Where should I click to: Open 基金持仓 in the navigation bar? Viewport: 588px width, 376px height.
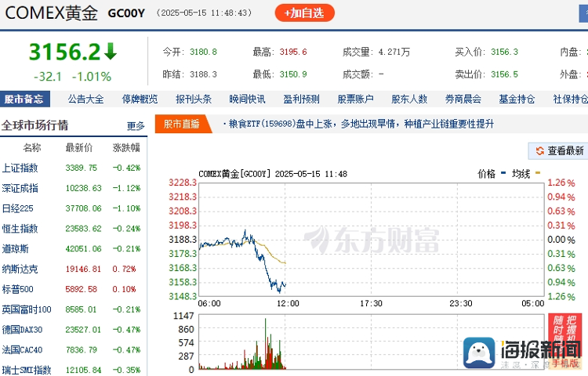pyautogui.click(x=517, y=99)
